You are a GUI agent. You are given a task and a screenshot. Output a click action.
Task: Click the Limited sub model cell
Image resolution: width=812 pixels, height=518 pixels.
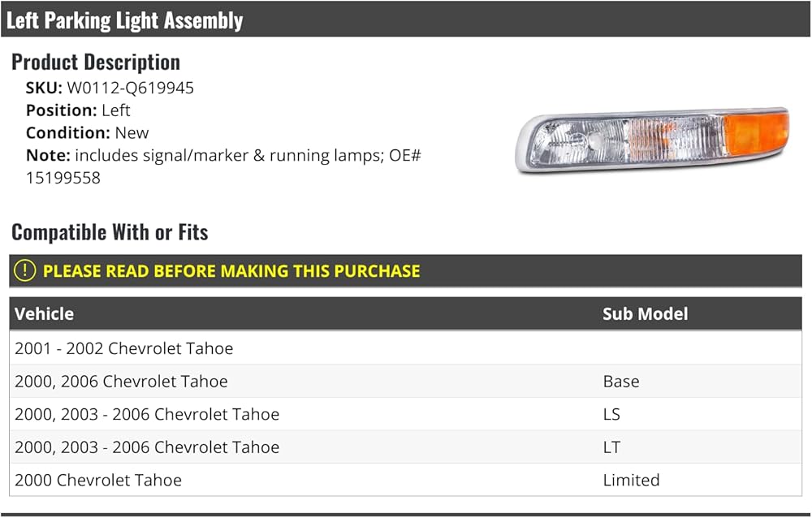click(631, 480)
